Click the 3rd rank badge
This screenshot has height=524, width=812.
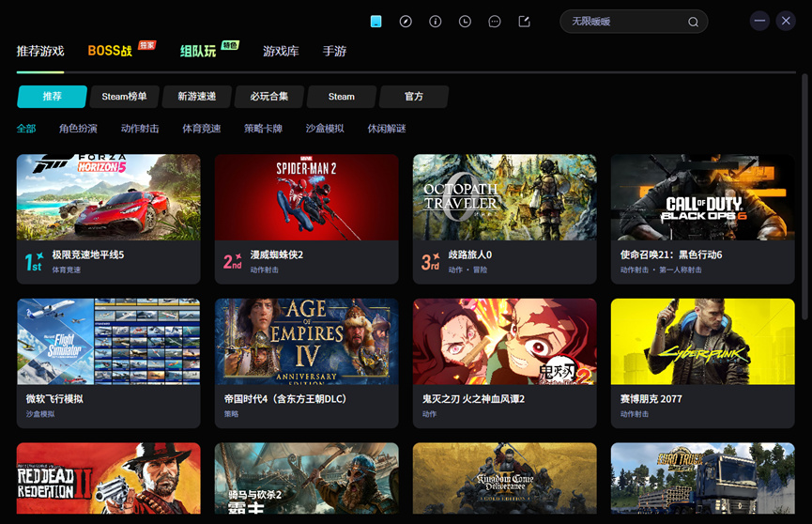[430, 262]
